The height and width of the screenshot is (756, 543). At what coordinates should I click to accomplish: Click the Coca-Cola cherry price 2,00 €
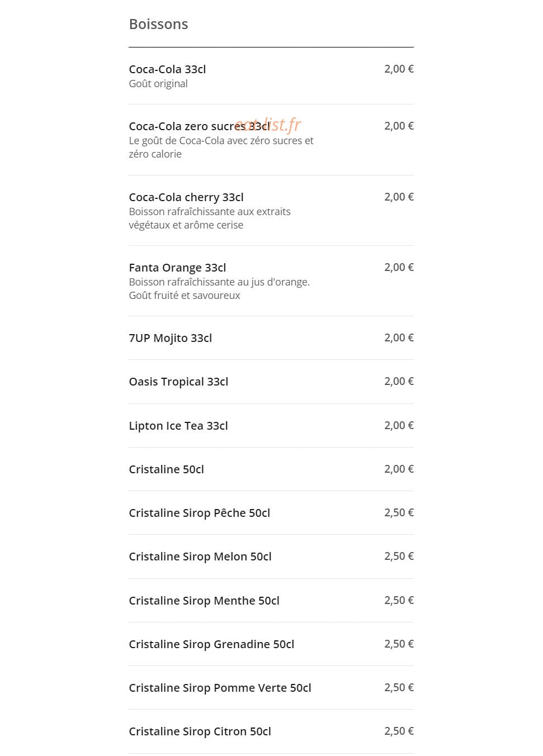click(x=399, y=197)
